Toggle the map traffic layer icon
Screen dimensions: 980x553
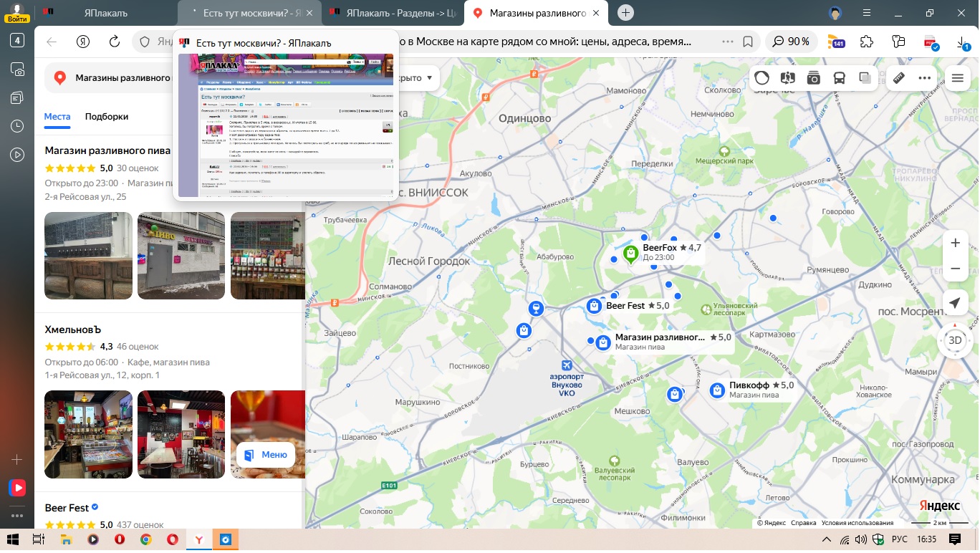tap(762, 78)
